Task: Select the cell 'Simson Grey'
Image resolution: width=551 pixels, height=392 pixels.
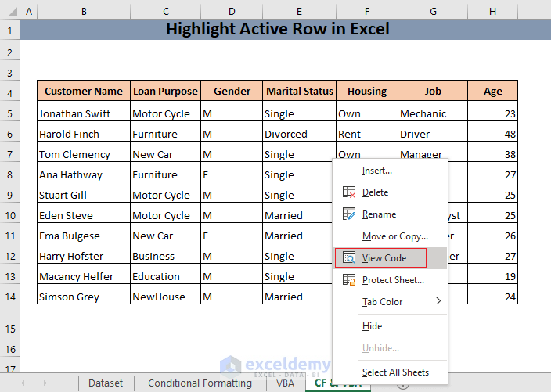Action: (x=84, y=294)
